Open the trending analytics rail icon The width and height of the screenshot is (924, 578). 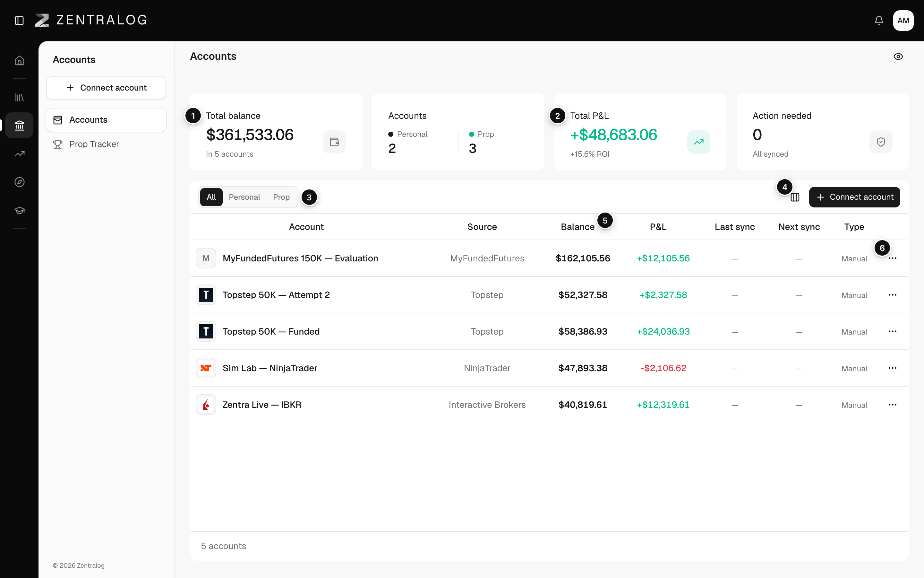pyautogui.click(x=20, y=154)
